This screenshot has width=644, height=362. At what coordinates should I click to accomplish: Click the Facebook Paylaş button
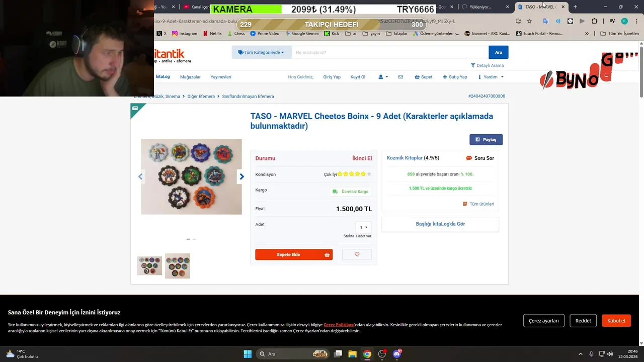click(x=486, y=140)
